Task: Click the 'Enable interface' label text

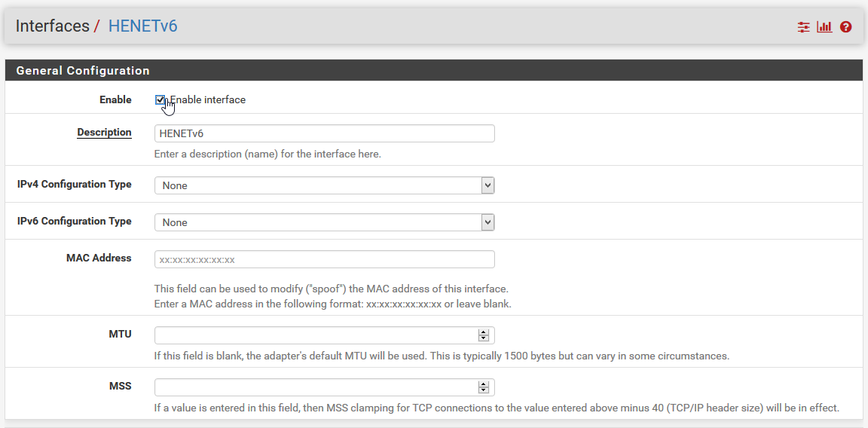Action: pos(208,99)
